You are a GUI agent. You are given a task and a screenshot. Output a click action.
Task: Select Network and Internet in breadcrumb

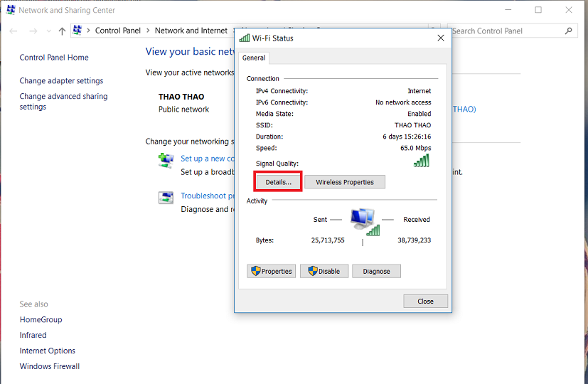pyautogui.click(x=191, y=31)
